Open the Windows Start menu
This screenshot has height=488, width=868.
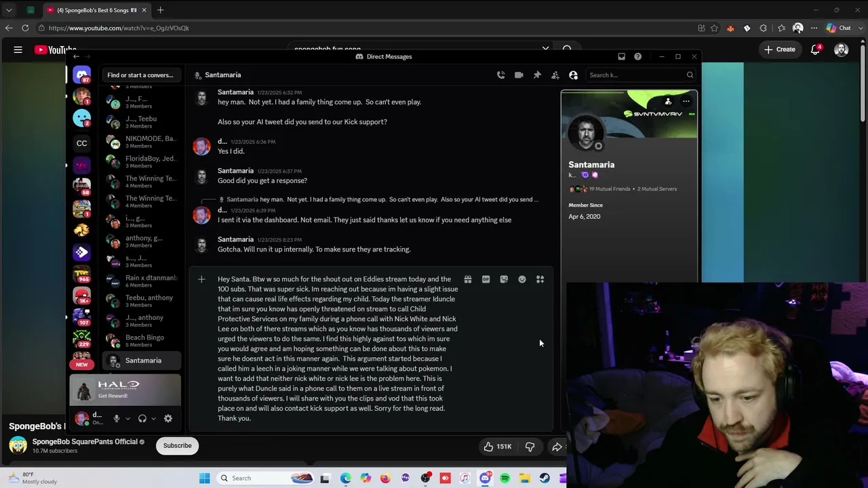pyautogui.click(x=204, y=479)
